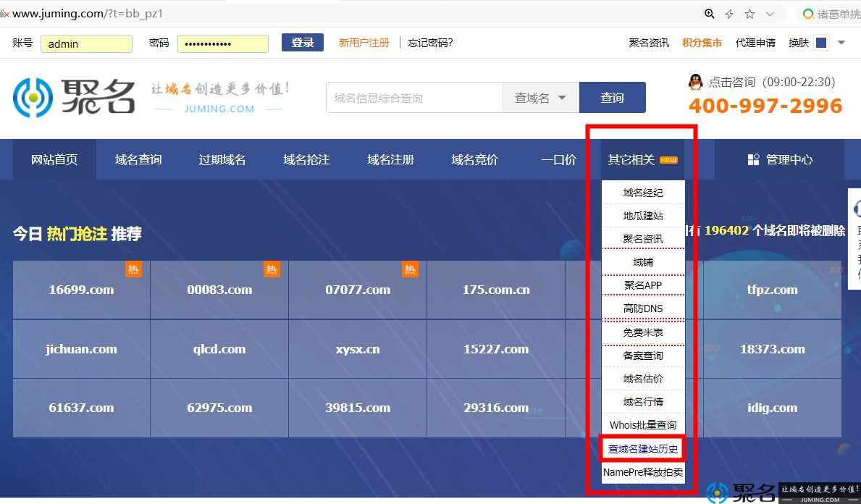Click the domain xysx.cn
This screenshot has height=504, width=861.
click(358, 349)
